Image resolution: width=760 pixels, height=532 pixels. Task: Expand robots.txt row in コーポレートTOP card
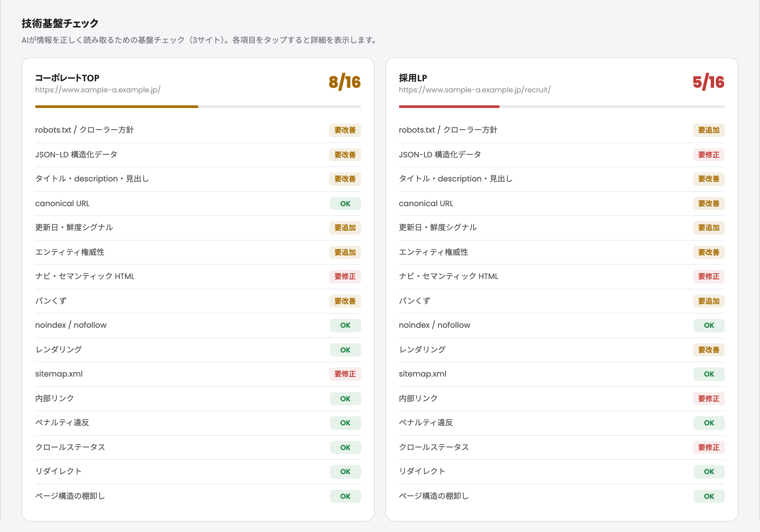point(198,130)
